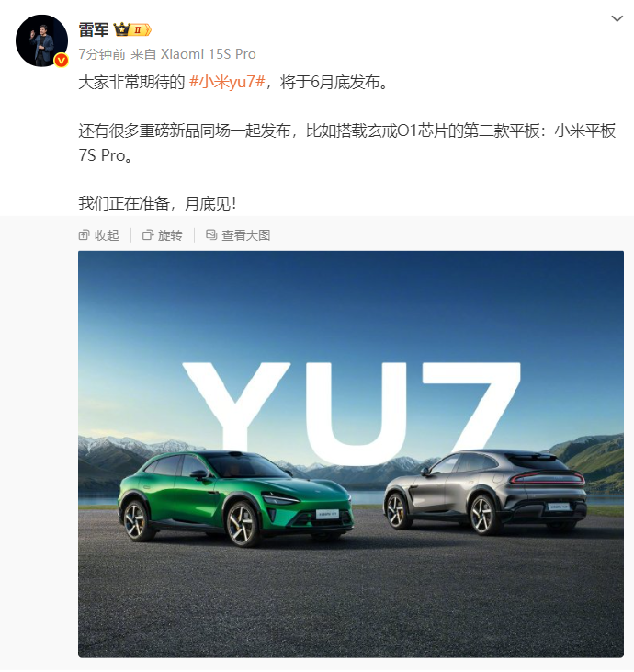Click the level II VIP badge
Viewport: 634px width, 672px height.
141,30
